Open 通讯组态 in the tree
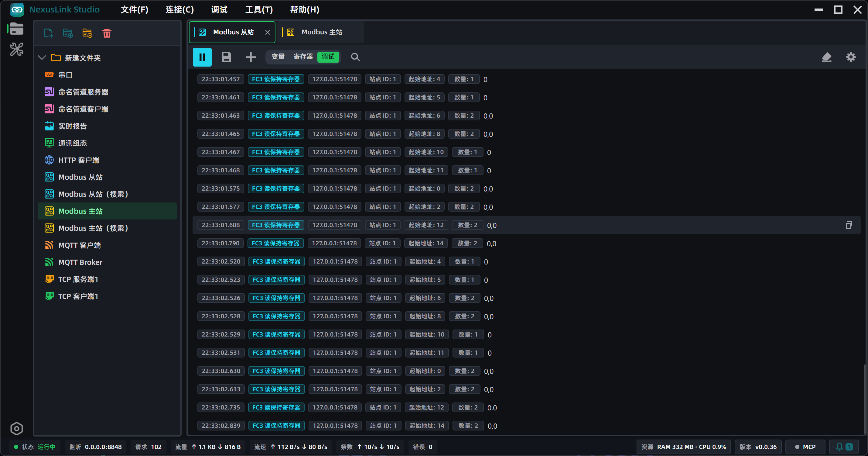 coord(107,143)
